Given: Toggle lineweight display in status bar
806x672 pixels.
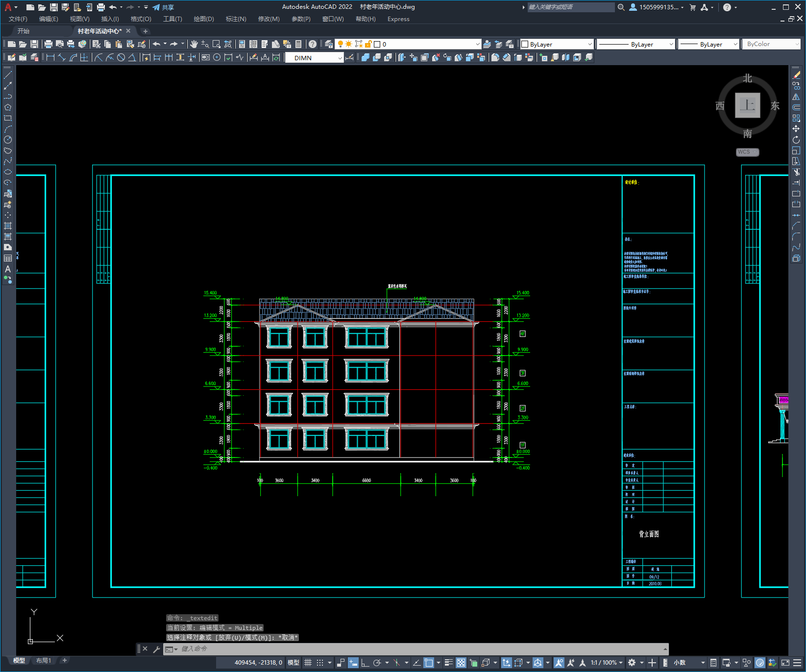Looking at the screenshot, I should [x=448, y=663].
